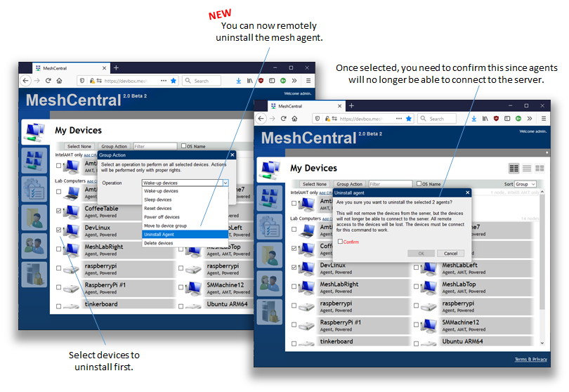The width and height of the screenshot is (569, 392).
Task: Check MeshLabRight checkbox in left window
Action: [59, 249]
